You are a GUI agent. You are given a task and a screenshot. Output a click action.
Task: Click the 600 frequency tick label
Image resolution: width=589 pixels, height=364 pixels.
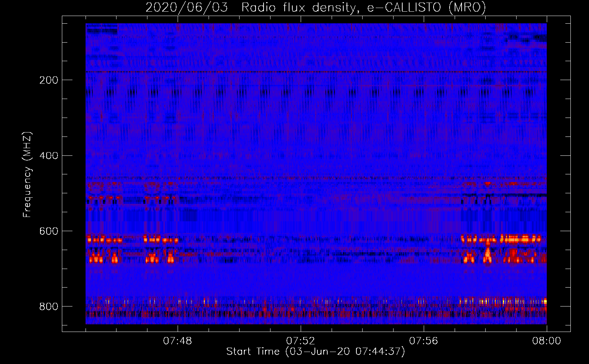(x=48, y=232)
